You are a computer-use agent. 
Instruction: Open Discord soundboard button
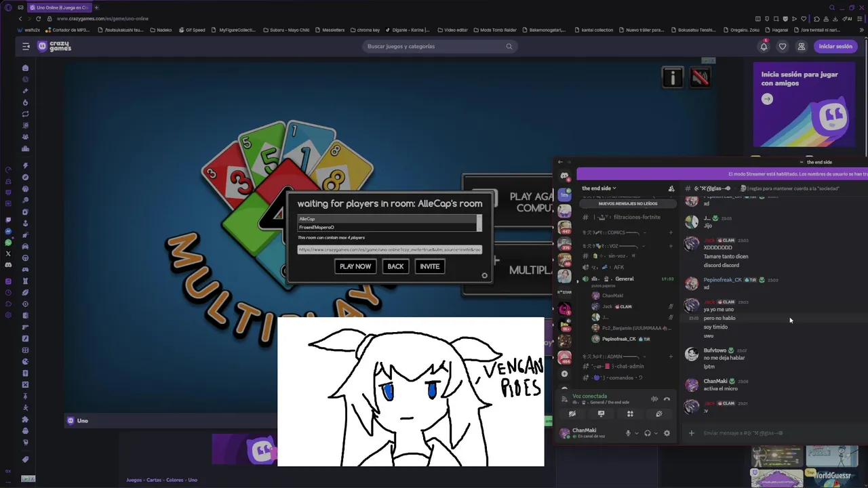click(x=658, y=413)
